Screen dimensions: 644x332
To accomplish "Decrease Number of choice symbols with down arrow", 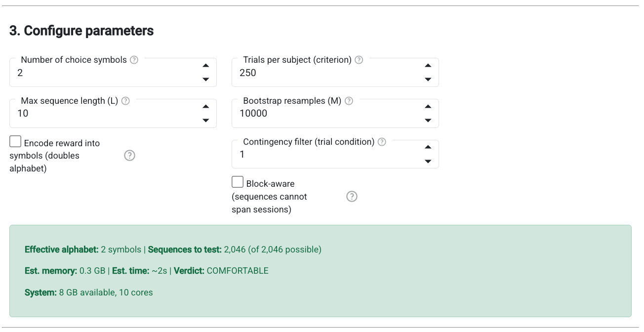I will click(x=206, y=80).
